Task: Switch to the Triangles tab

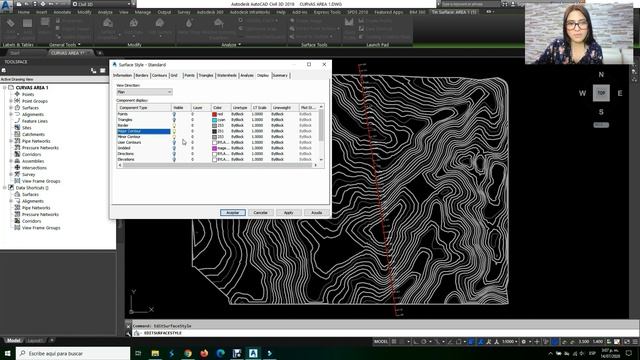Action: pyautogui.click(x=206, y=76)
